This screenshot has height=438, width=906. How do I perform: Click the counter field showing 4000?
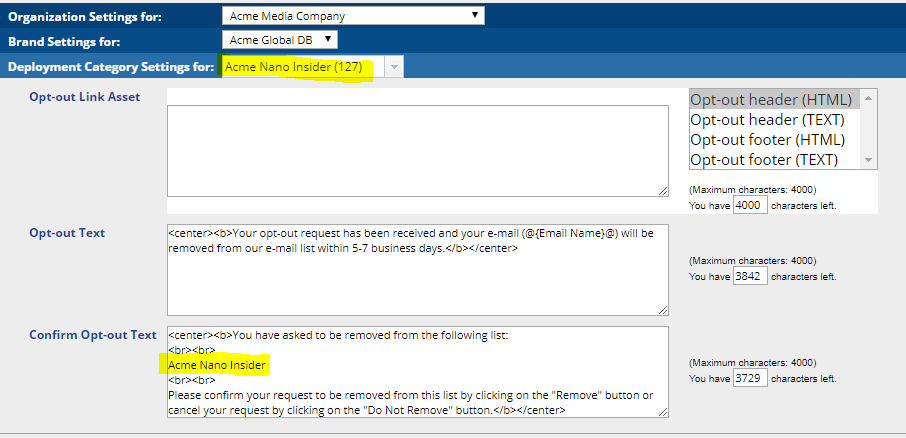tap(750, 205)
